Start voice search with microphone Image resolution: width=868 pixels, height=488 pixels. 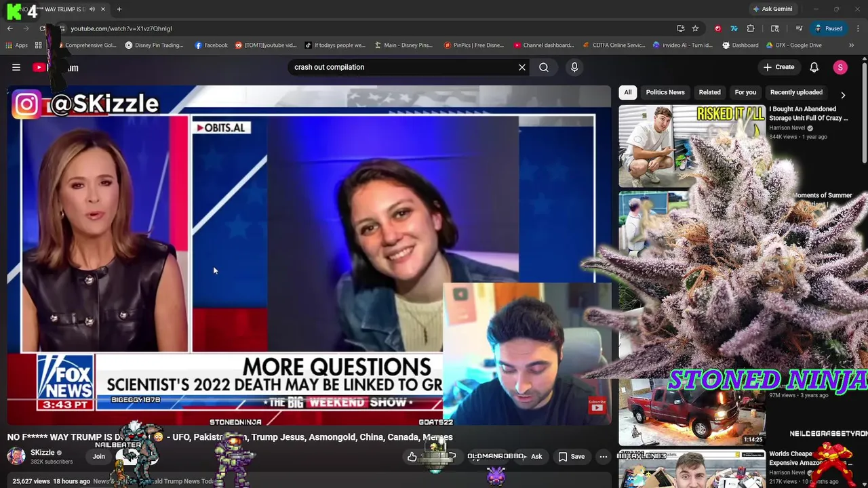point(574,67)
